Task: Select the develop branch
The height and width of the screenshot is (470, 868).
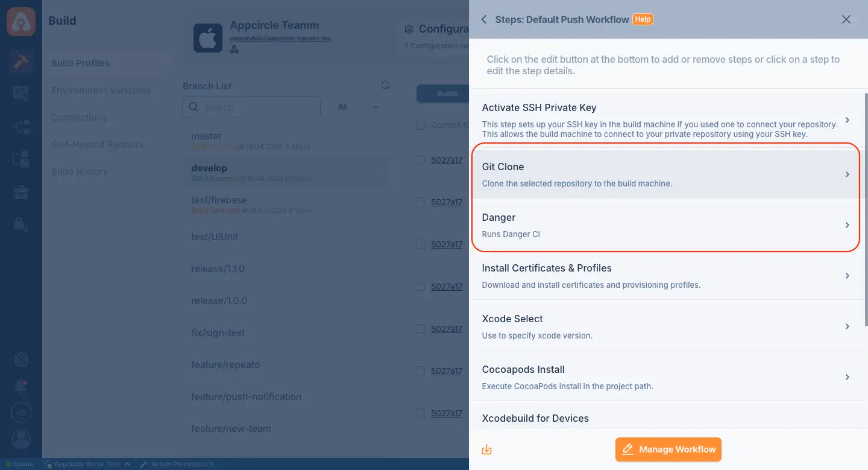Action: pyautogui.click(x=286, y=172)
